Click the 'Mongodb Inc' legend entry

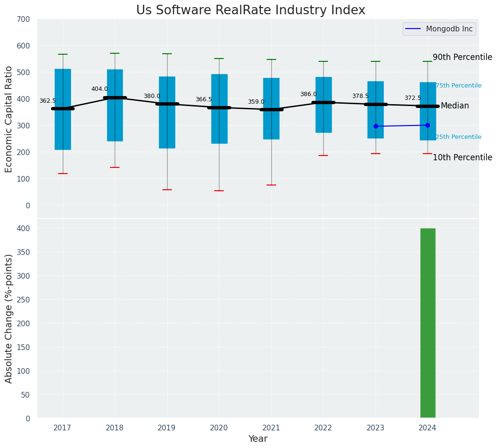(439, 29)
